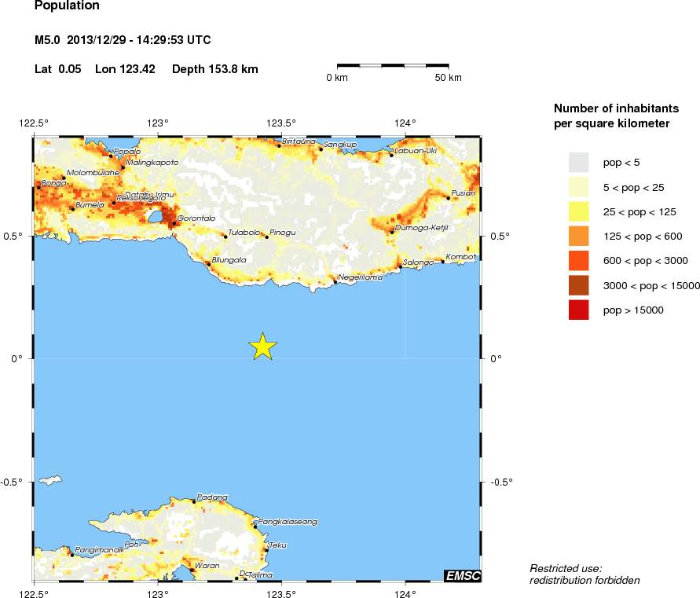Click the EMSC logo on the map
This screenshot has height=598, width=700.
(x=463, y=576)
